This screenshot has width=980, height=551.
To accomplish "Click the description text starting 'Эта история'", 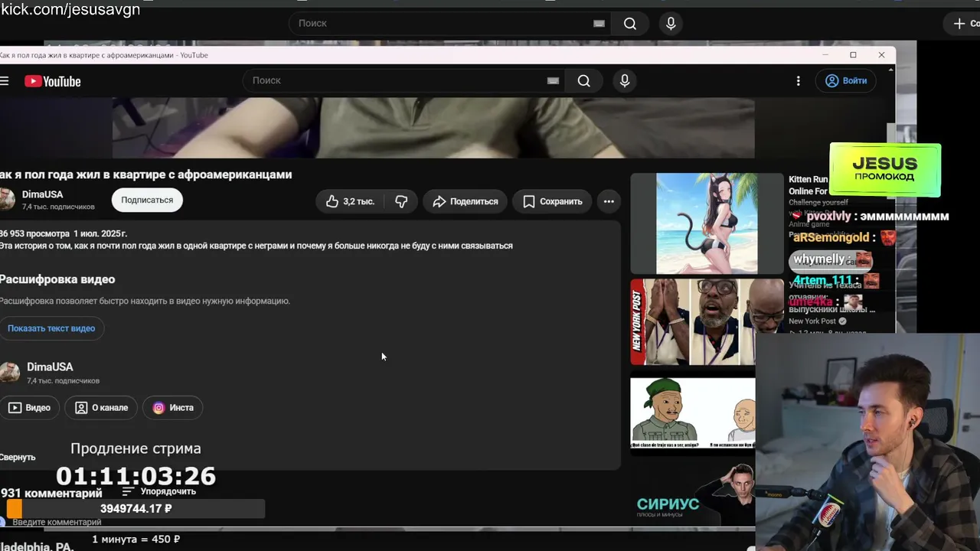I will 256,246.
